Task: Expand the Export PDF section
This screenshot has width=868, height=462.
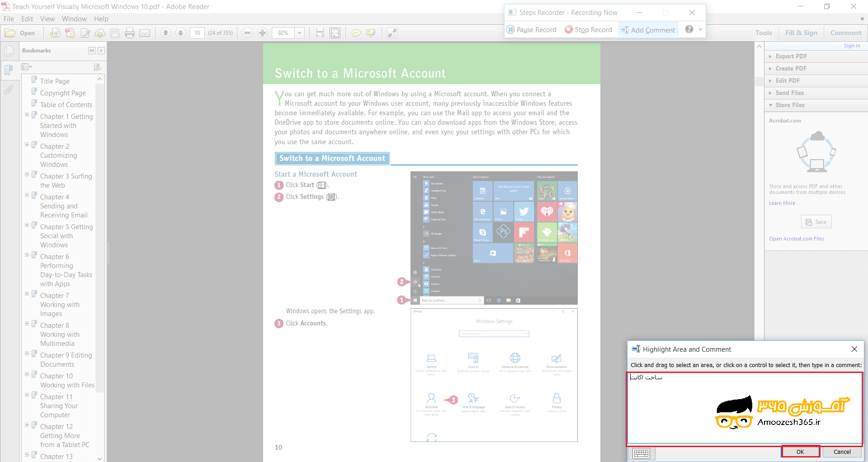Action: pos(816,56)
